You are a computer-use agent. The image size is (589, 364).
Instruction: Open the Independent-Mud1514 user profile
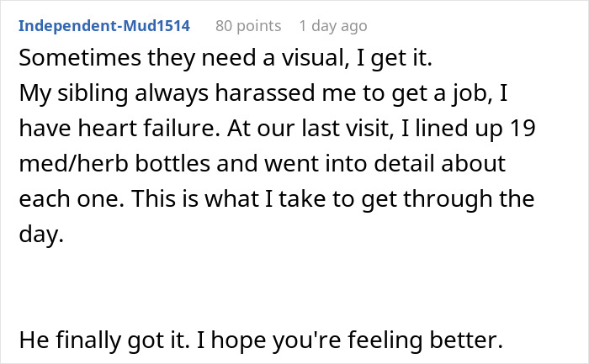(104, 26)
